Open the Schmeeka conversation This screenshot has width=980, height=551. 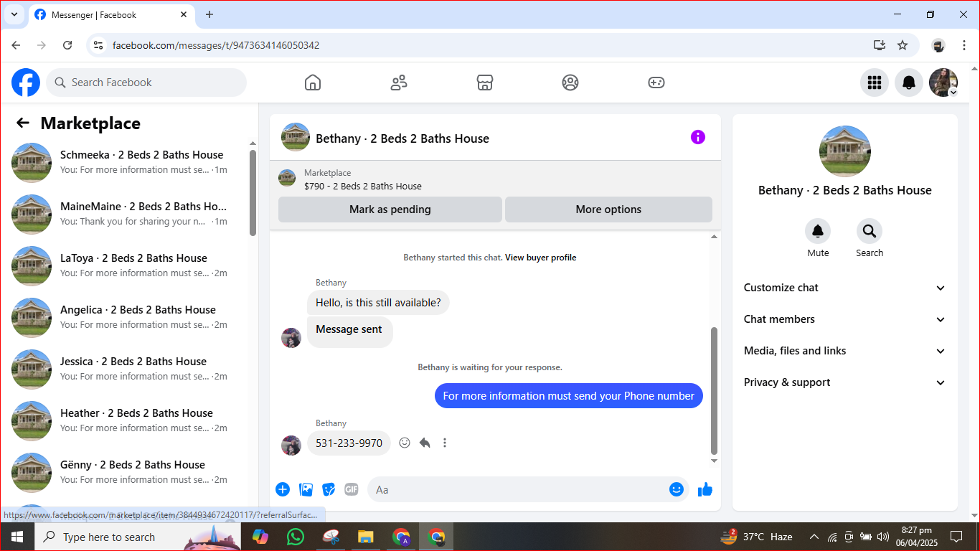(125, 162)
